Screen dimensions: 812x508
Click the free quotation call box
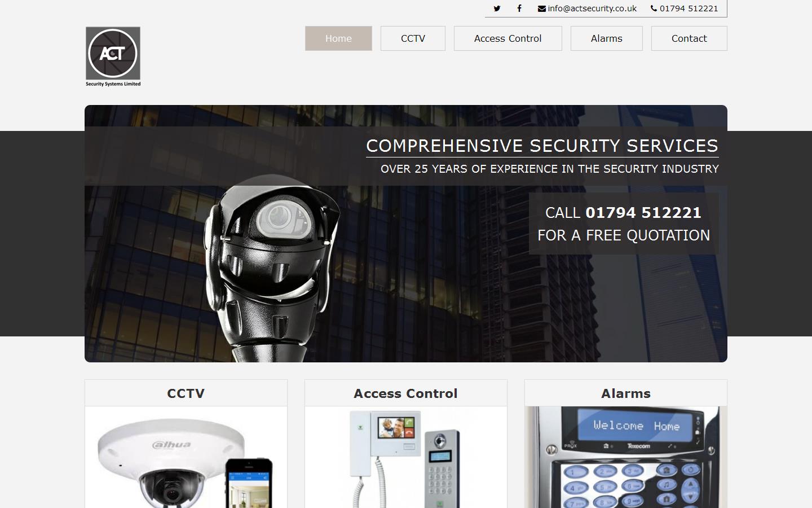(x=624, y=224)
